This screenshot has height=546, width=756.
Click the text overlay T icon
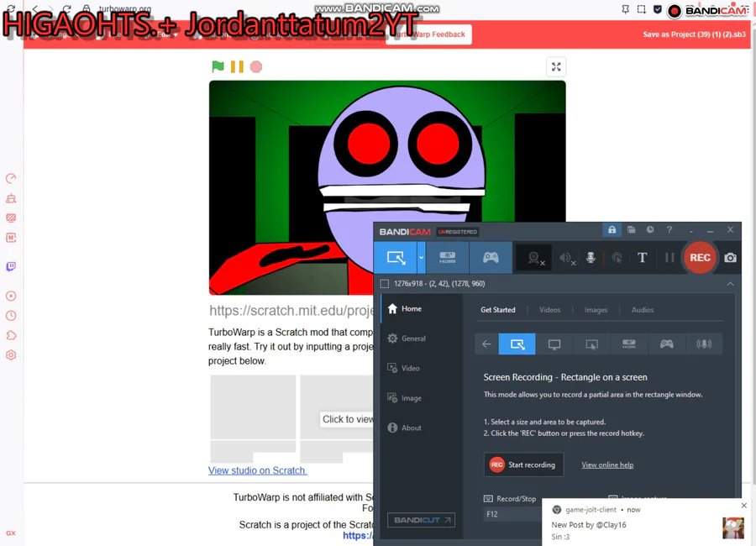click(x=643, y=258)
